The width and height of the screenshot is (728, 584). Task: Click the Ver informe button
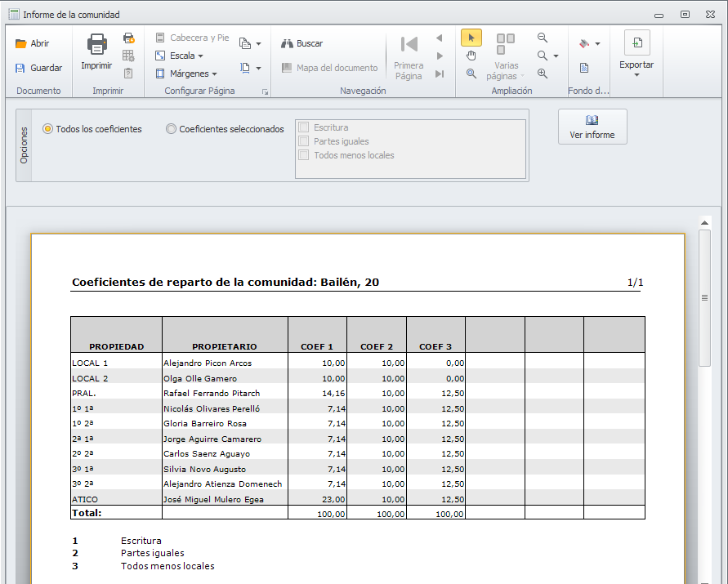pos(592,127)
